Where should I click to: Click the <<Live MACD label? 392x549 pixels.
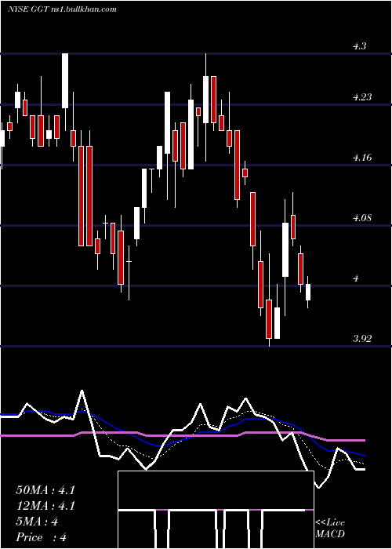(330, 528)
